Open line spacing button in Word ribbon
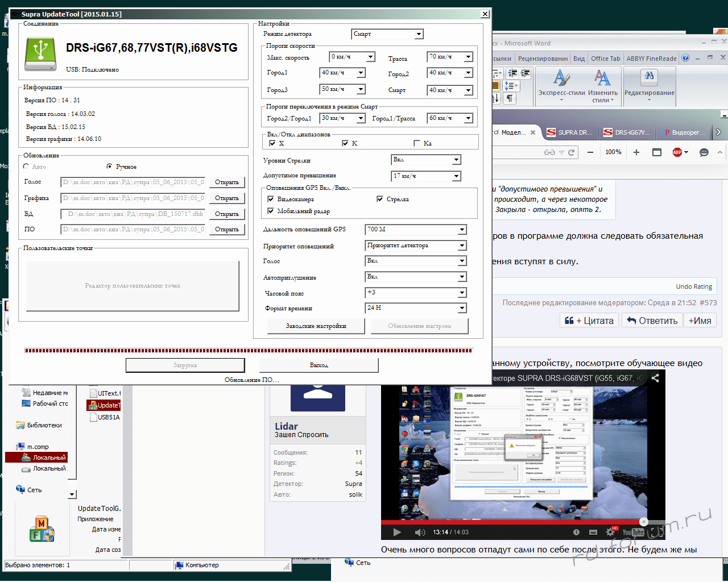This screenshot has height=582, width=728. click(511, 86)
